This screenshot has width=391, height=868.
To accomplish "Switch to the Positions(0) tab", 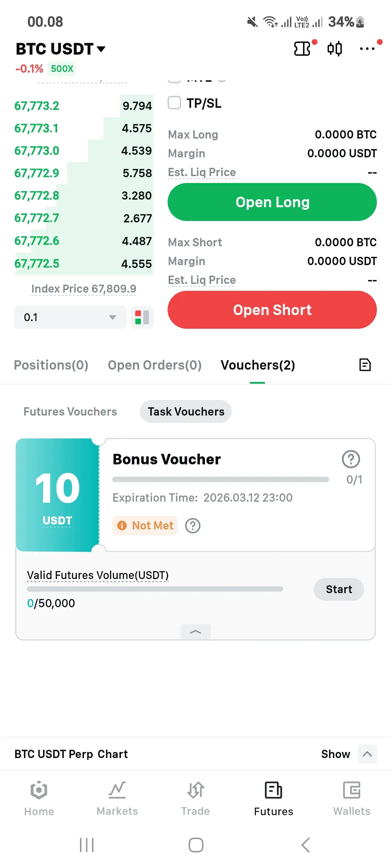I will pyautogui.click(x=51, y=365).
